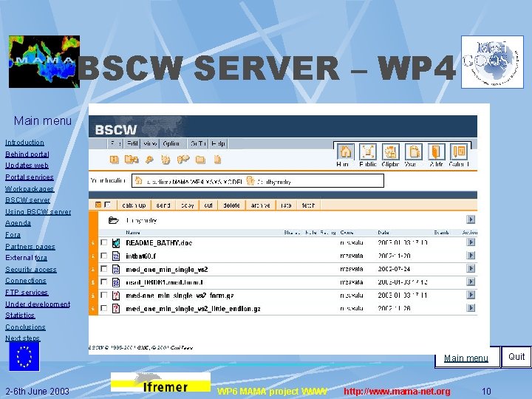
Task: Open the action menu arrow of the folder title row
Action: tap(470, 219)
